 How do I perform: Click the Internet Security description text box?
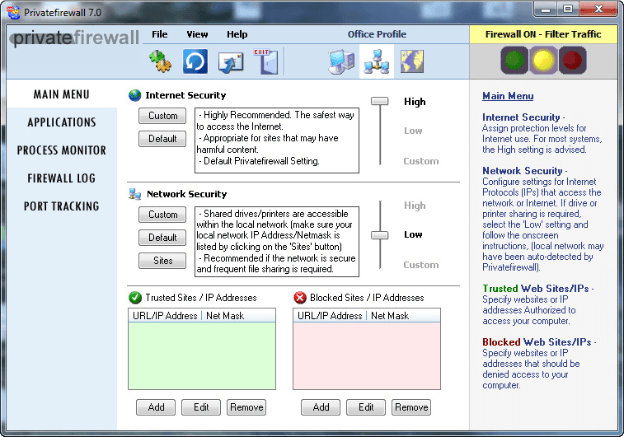pyautogui.click(x=277, y=140)
